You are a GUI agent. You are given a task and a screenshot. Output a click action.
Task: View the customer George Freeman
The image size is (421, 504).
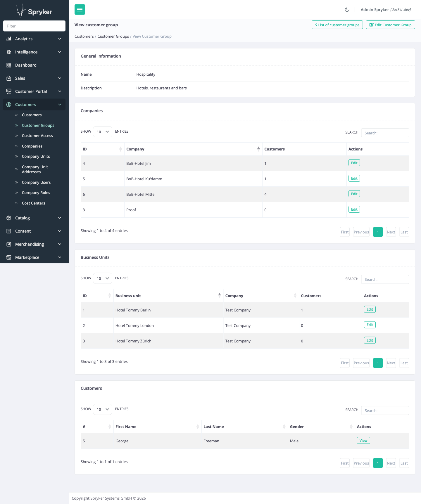[x=363, y=440]
